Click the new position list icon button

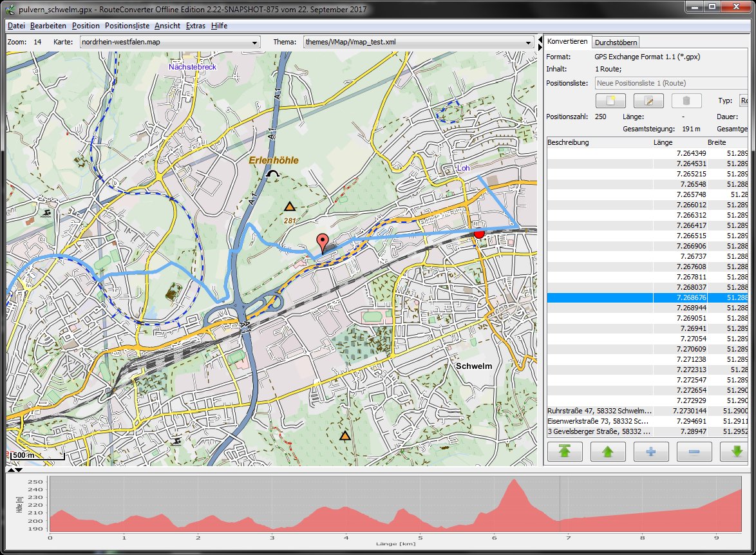tap(611, 101)
